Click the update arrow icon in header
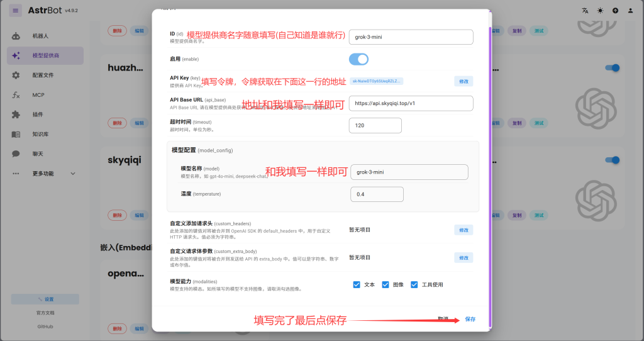The height and width of the screenshot is (341, 644). tap(614, 11)
